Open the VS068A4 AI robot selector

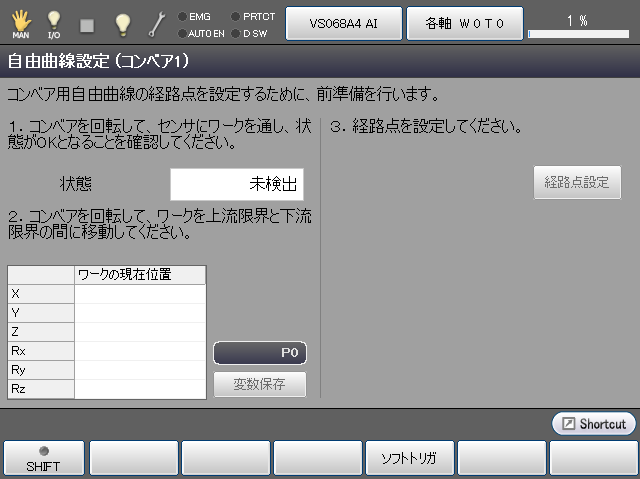coord(344,23)
